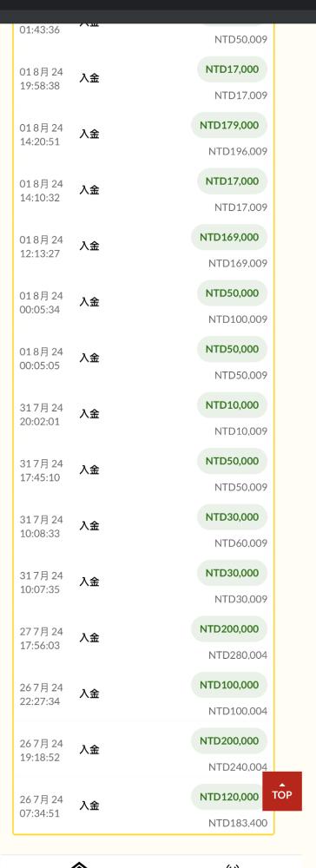Image resolution: width=316 pixels, height=868 pixels.
Task: Tap the partially visible home icon at bottom
Action: [80, 865]
